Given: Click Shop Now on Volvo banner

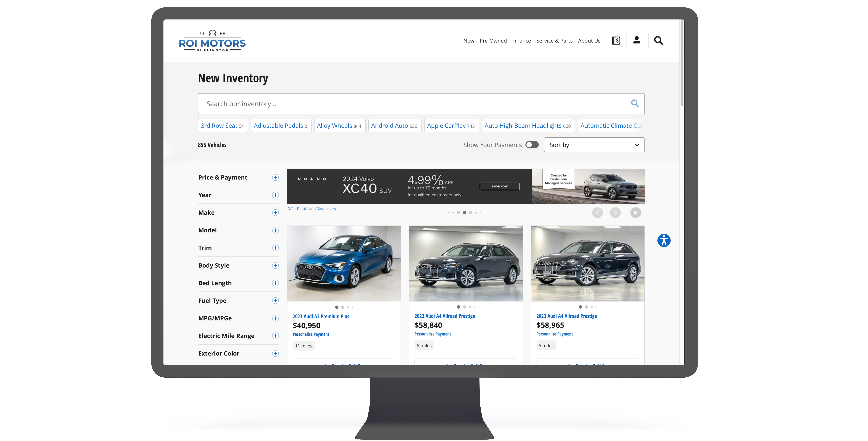Looking at the screenshot, I should click(x=499, y=186).
